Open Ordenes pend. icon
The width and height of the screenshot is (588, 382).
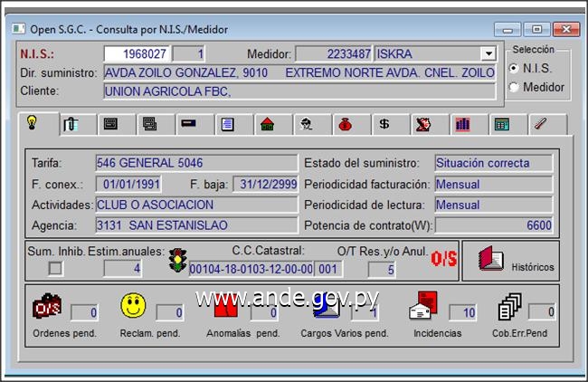click(47, 309)
